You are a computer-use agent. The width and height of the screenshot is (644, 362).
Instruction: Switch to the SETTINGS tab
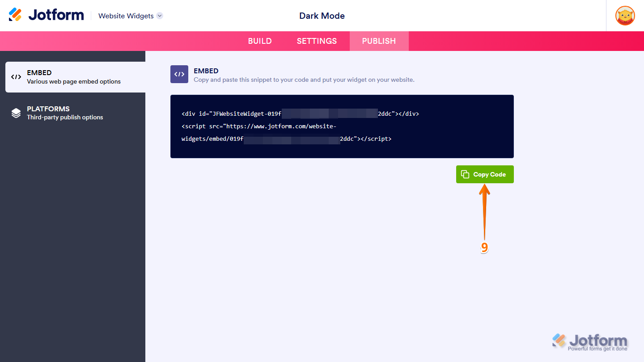(317, 41)
